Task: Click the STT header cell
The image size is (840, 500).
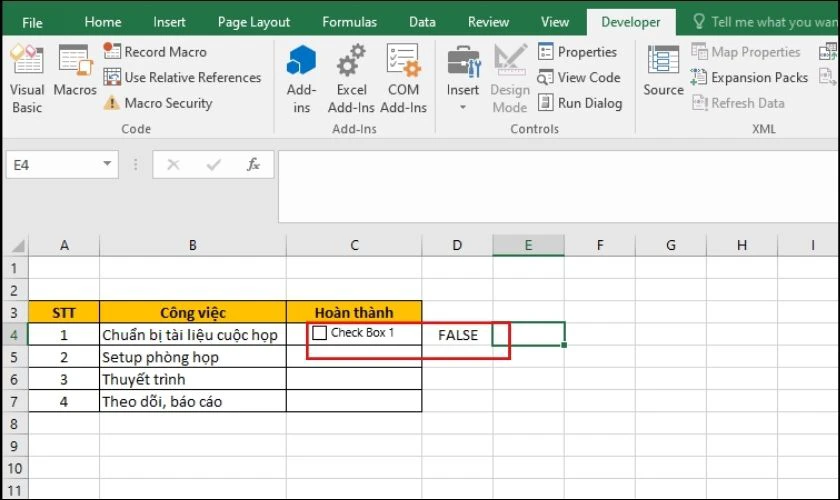Action: pos(64,312)
